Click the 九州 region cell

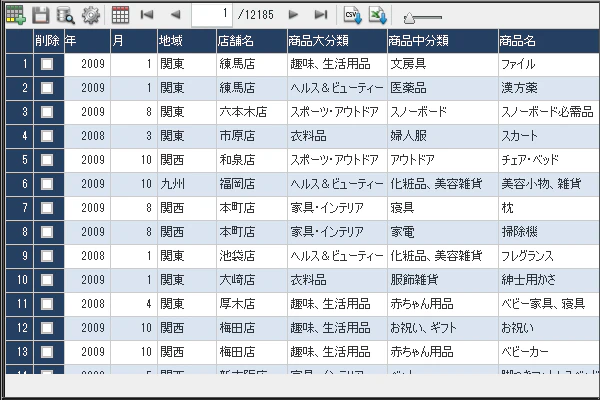click(187, 184)
